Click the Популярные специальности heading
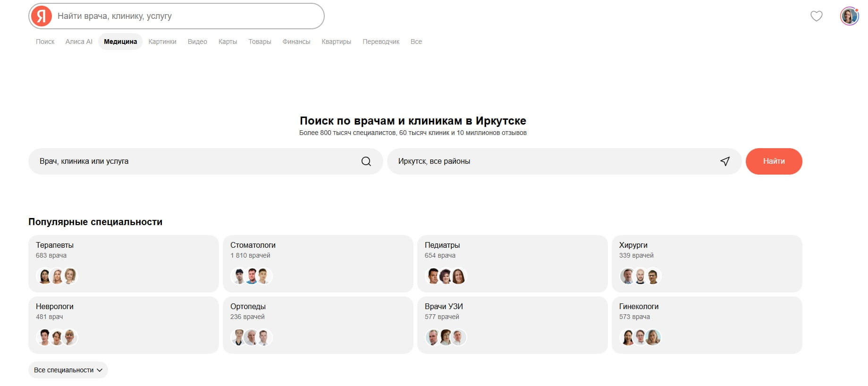This screenshot has height=386, width=868. [95, 222]
